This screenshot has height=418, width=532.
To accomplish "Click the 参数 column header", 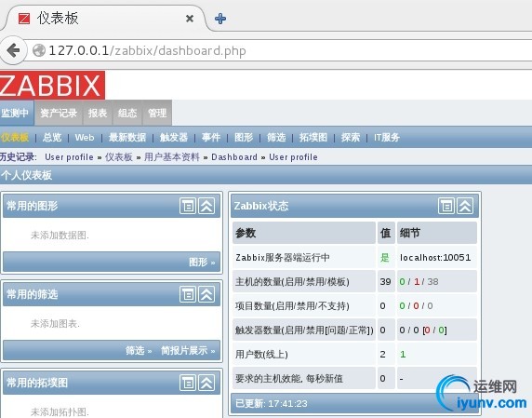I will (304, 233).
